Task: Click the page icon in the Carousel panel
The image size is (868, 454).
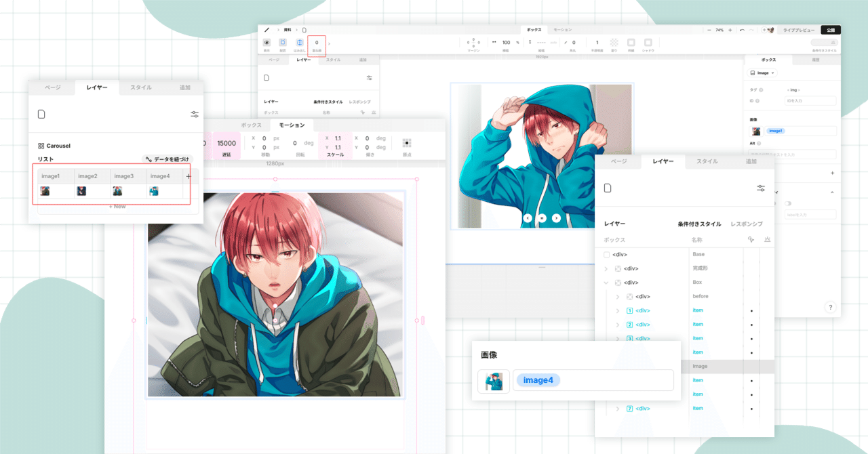Action: click(41, 115)
